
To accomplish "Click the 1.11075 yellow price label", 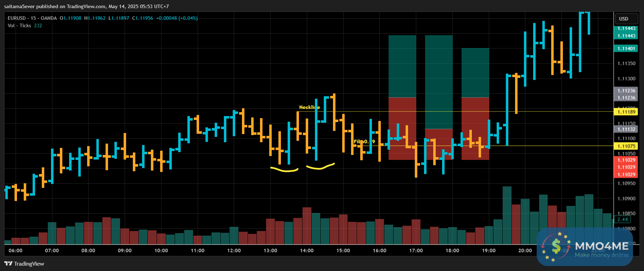I will click(x=626, y=146).
